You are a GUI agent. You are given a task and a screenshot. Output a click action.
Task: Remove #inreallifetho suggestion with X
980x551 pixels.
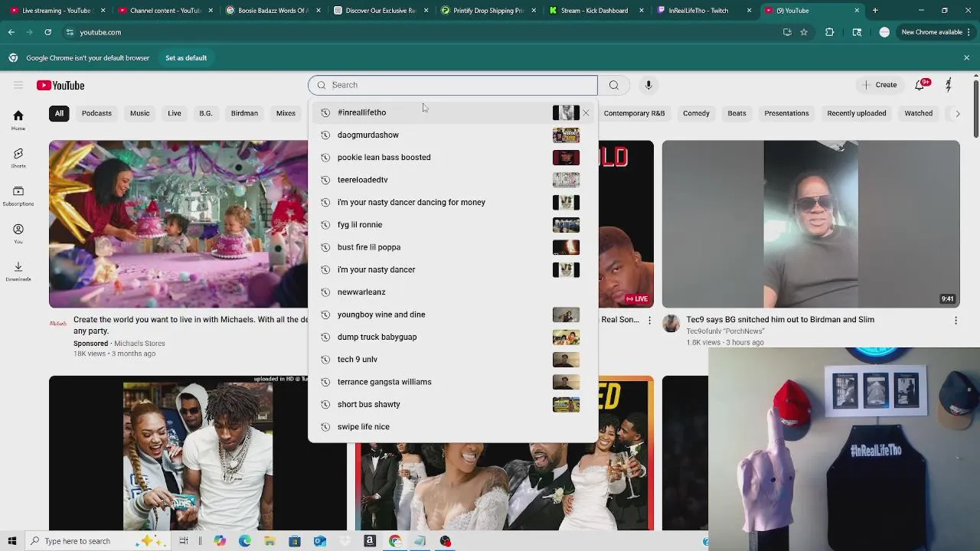[586, 112]
